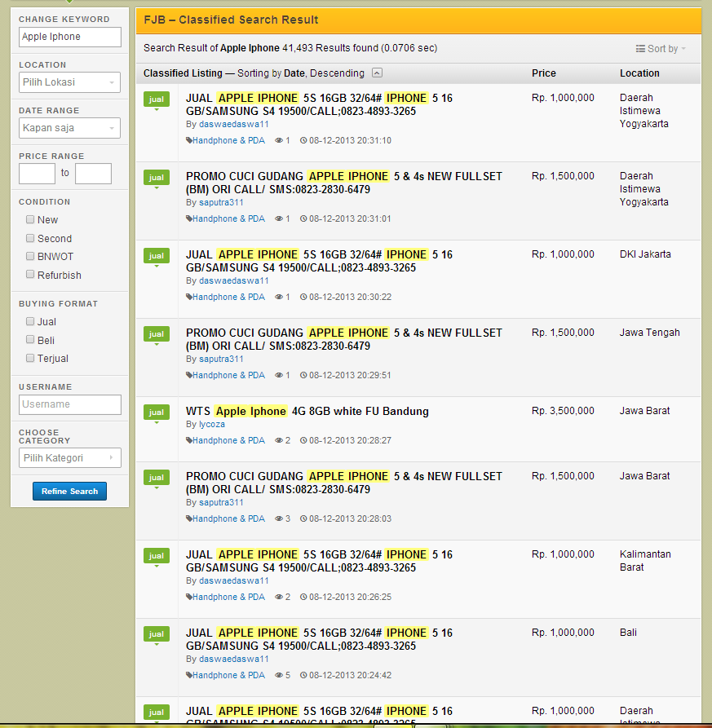
Task: Enable the Terjual buying format checkbox
Action: (x=30, y=359)
